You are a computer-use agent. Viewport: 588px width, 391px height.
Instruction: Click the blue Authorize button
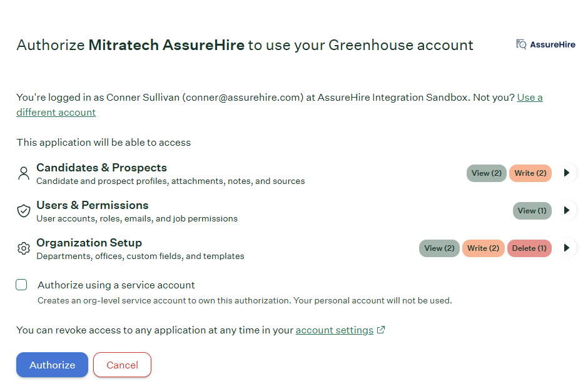coord(52,365)
